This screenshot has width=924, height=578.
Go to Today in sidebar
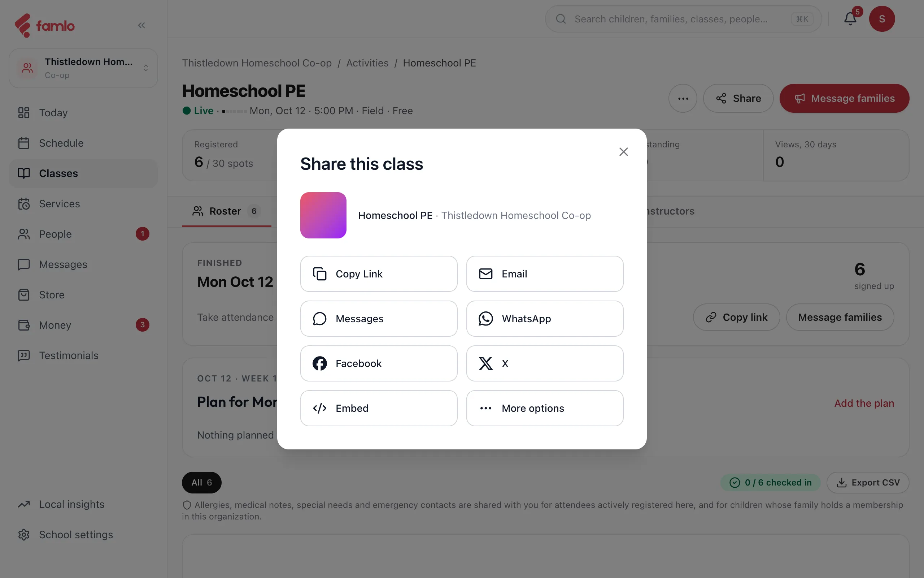pos(83,113)
